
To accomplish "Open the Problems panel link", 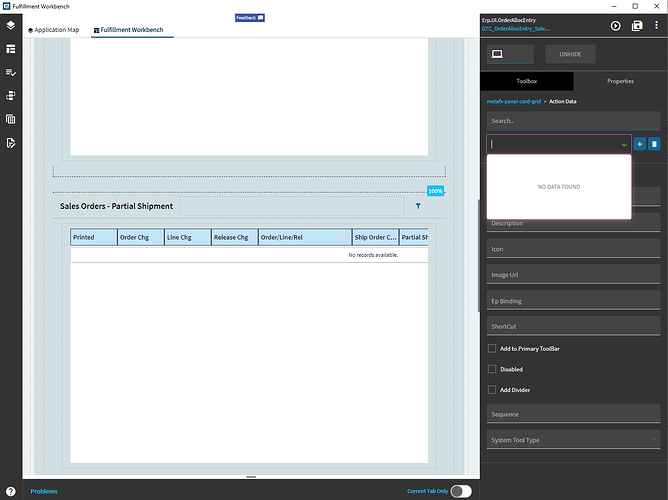I will [44, 491].
